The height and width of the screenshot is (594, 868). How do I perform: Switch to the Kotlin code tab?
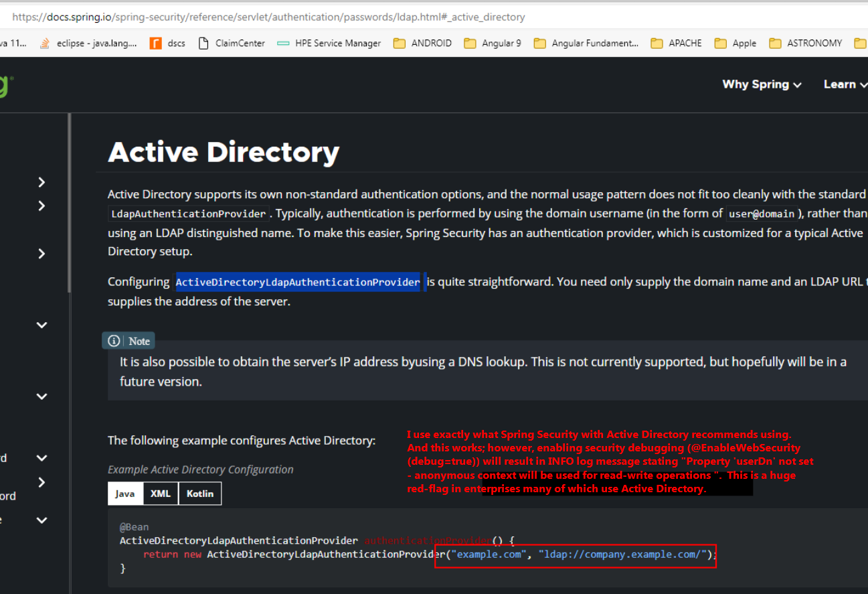[199, 494]
